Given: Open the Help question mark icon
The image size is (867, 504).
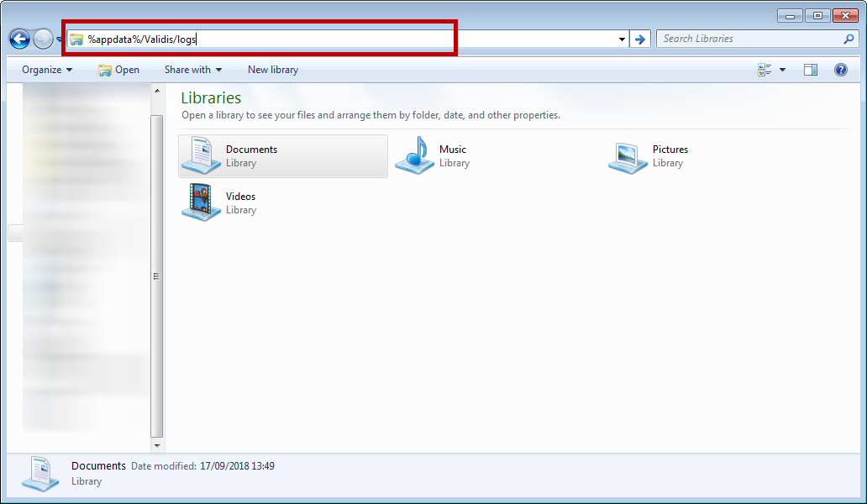Looking at the screenshot, I should [840, 70].
